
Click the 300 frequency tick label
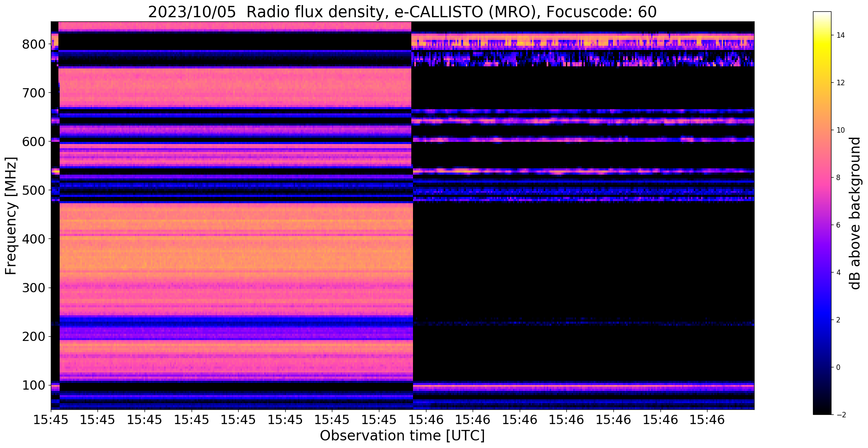[34, 288]
